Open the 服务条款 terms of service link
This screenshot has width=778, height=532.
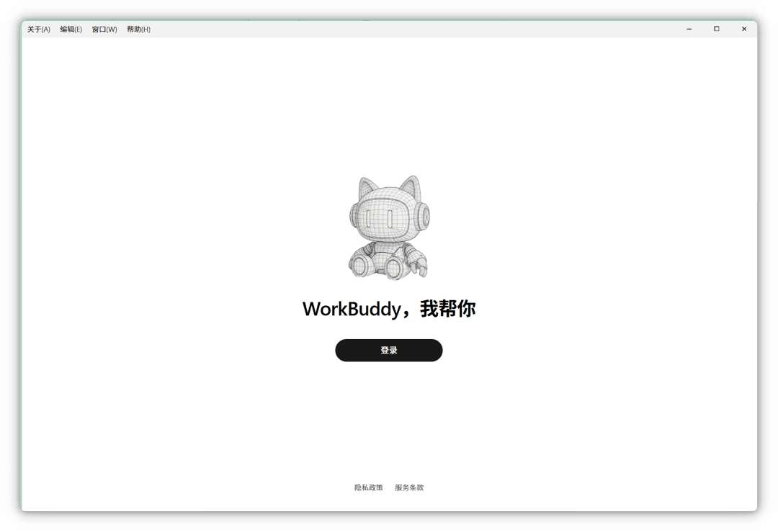(x=409, y=487)
